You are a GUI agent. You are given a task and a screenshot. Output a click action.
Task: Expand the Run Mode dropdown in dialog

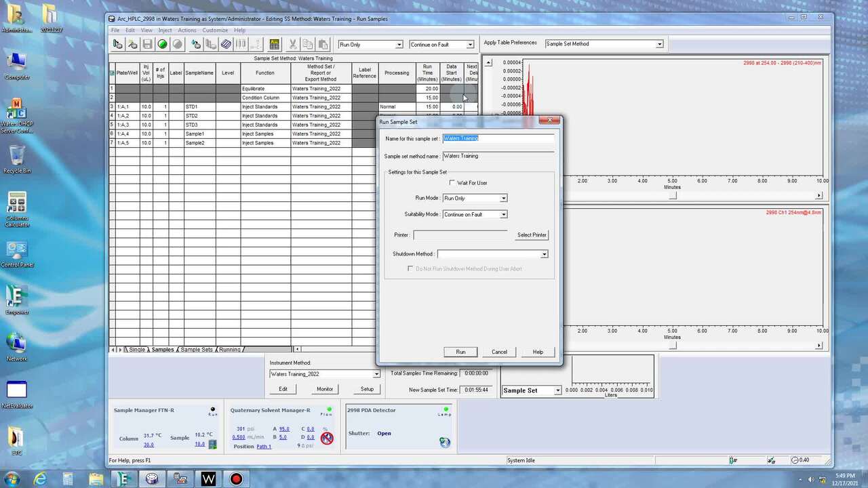[x=503, y=199]
